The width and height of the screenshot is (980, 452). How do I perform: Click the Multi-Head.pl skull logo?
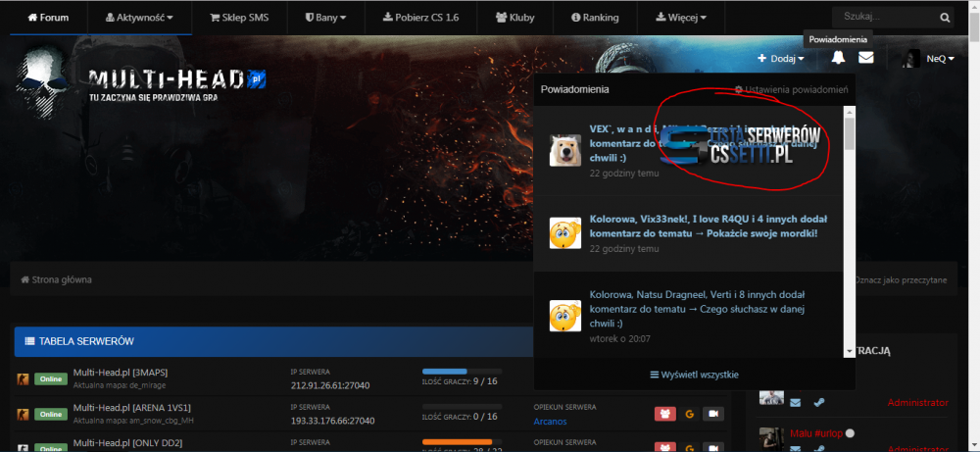pyautogui.click(x=46, y=79)
